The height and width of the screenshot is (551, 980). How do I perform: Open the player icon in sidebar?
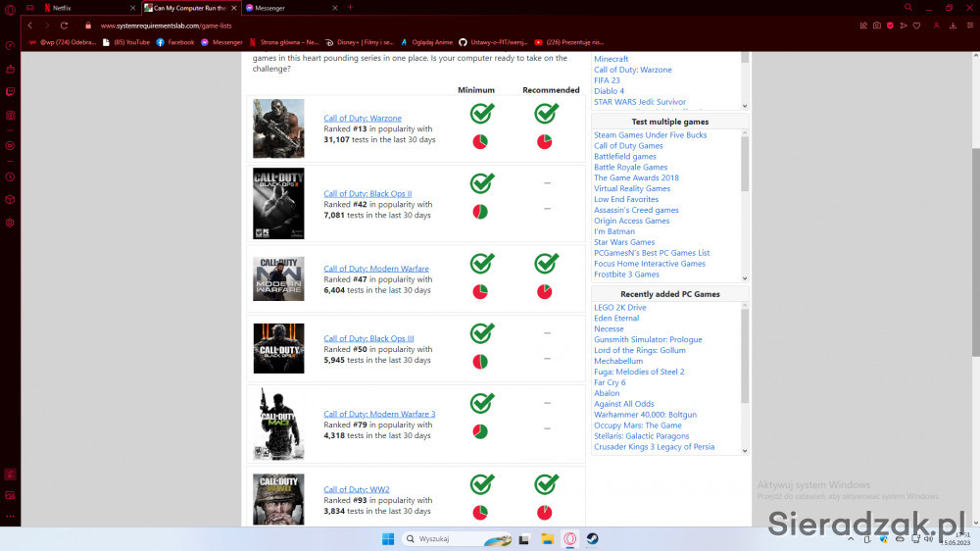click(10, 146)
